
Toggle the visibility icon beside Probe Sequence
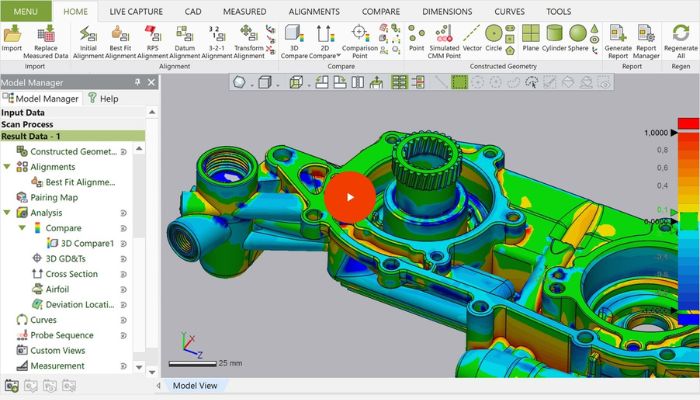pos(123,335)
